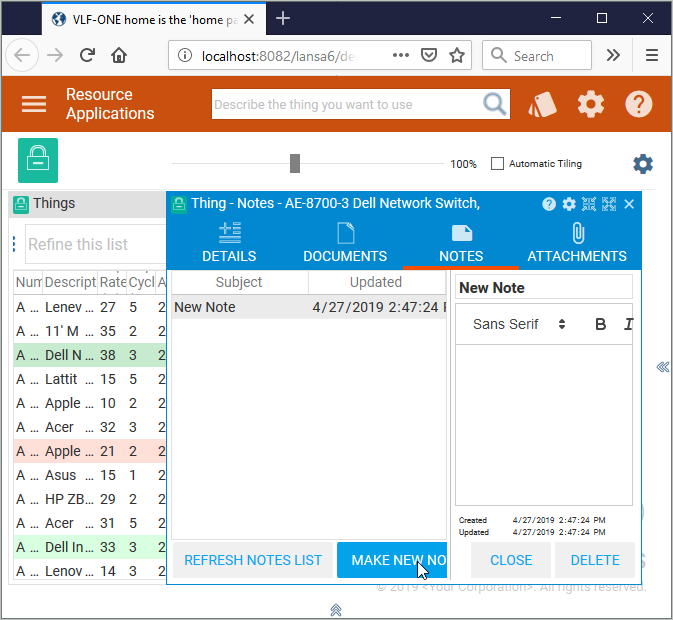673x620 pixels.
Task: Toggle bold formatting in the note editor
Action: click(x=600, y=324)
